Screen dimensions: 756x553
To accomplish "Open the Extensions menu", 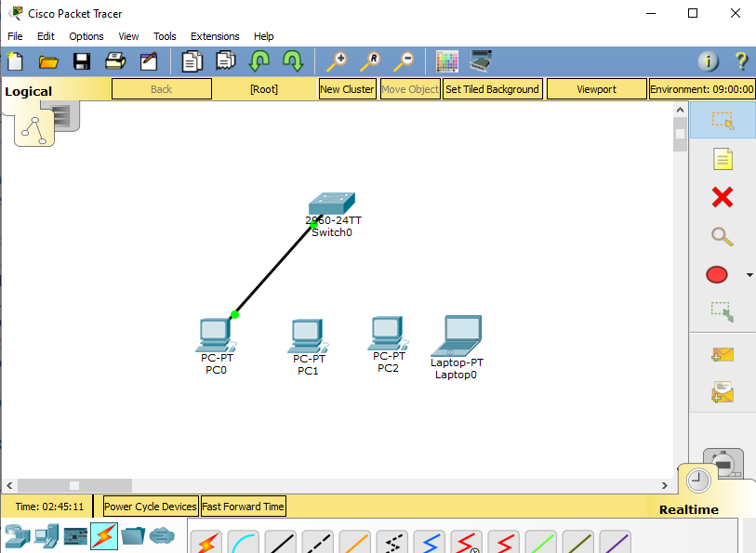I will [x=215, y=36].
